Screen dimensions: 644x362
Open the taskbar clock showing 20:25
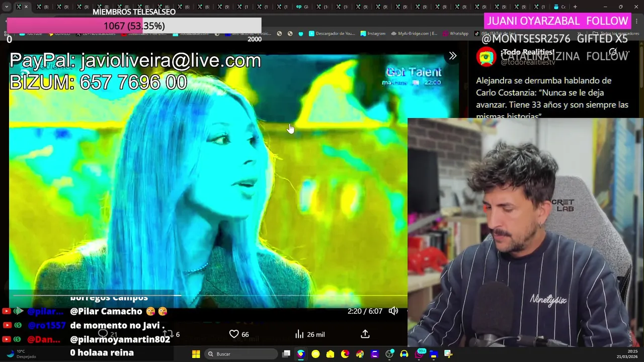[628, 354]
